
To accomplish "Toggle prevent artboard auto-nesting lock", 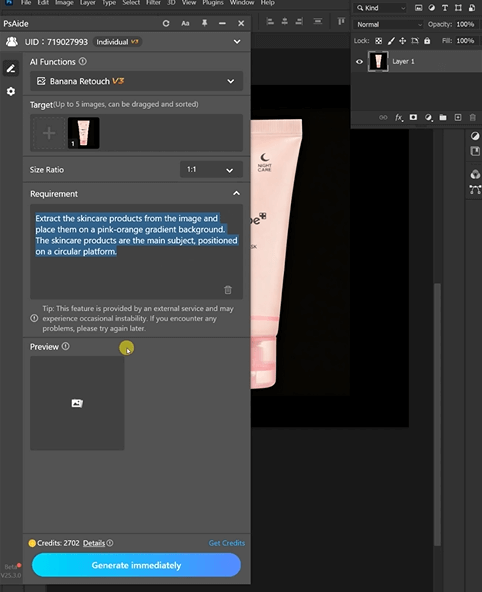I will (415, 41).
